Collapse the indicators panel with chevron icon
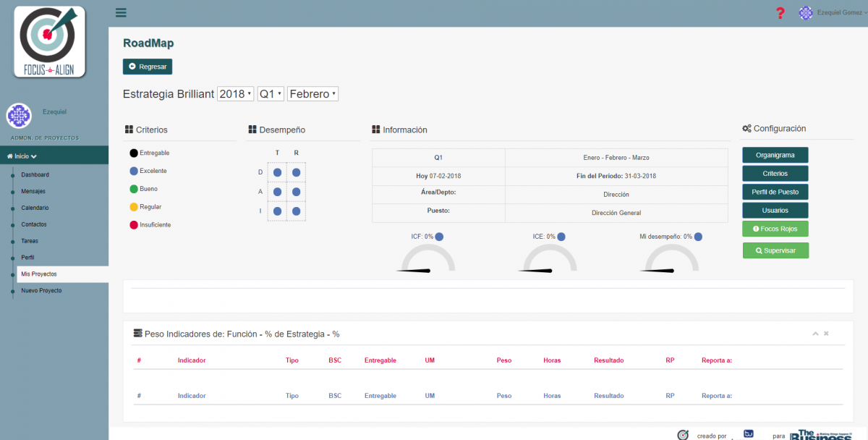The width and height of the screenshot is (868, 440). coord(815,334)
